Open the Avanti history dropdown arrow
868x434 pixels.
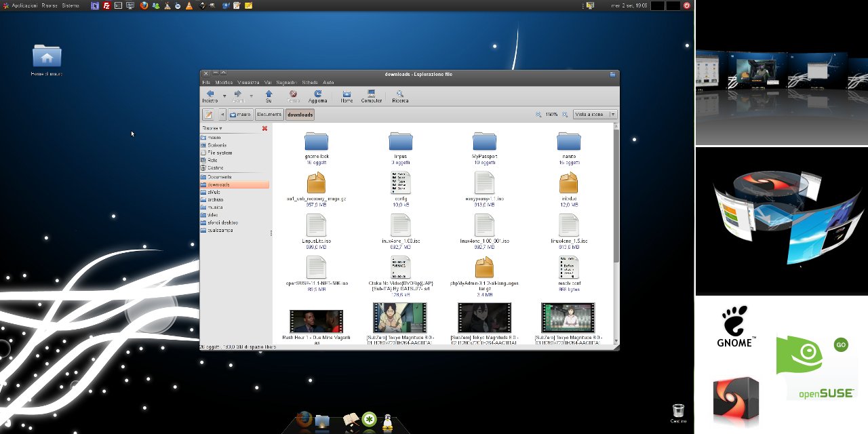(x=251, y=96)
